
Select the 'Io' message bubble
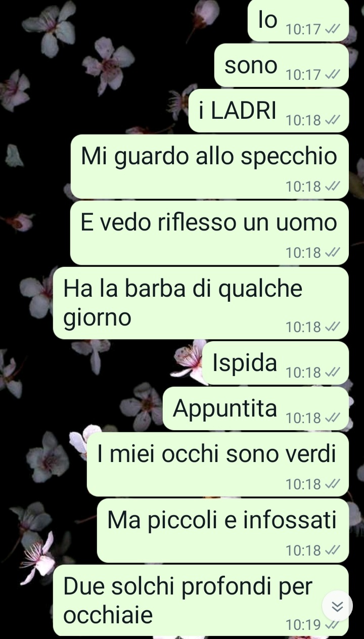pos(298,20)
